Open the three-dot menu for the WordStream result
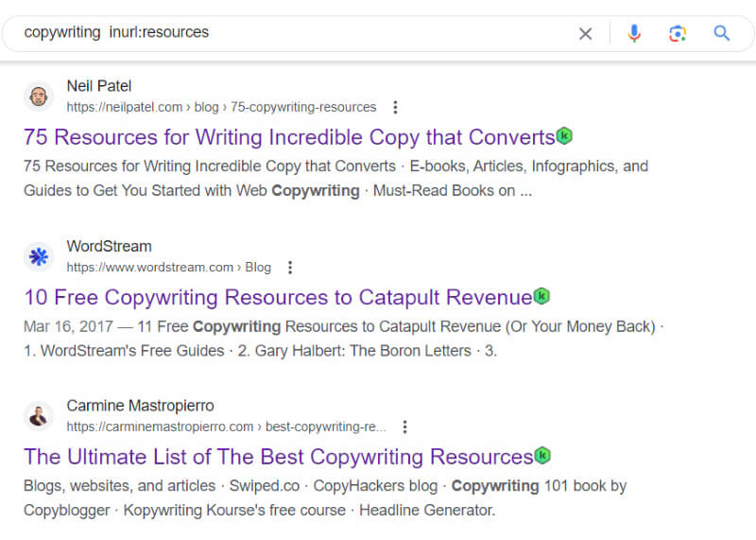Image resolution: width=756 pixels, height=540 pixels. pyautogui.click(x=290, y=268)
